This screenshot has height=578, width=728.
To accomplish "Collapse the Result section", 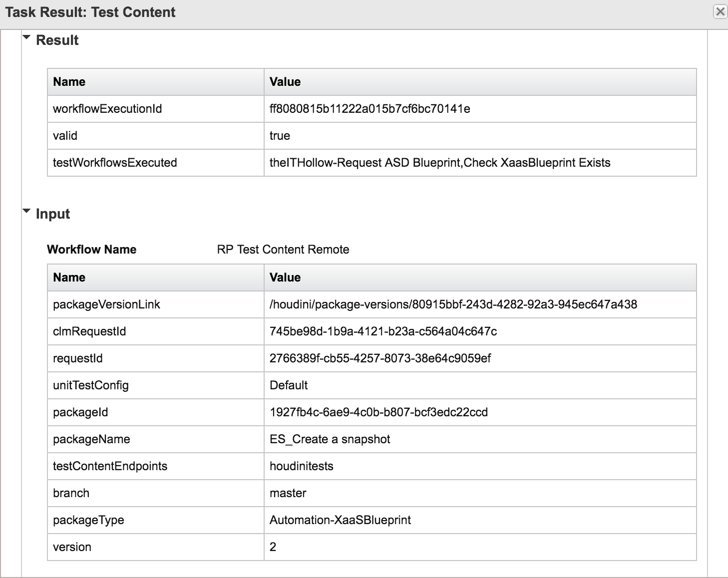I will [27, 38].
